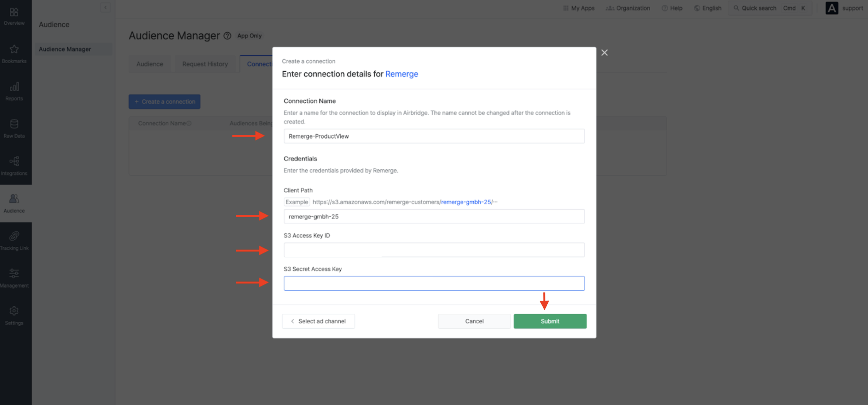Click the Connection Name column info icon
868x405 pixels.
pyautogui.click(x=189, y=124)
